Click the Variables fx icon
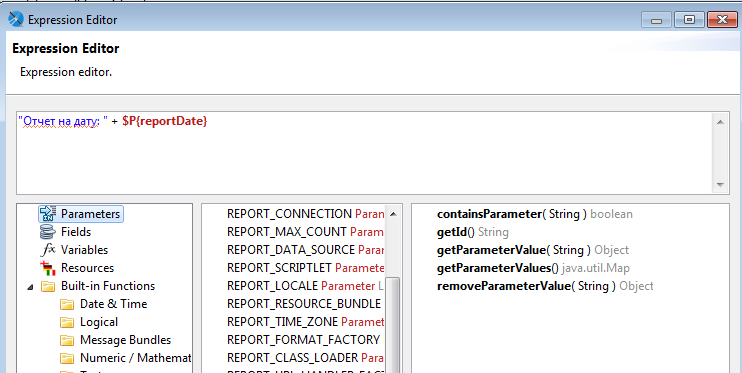This screenshot has height=373, width=742. pyautogui.click(x=48, y=250)
